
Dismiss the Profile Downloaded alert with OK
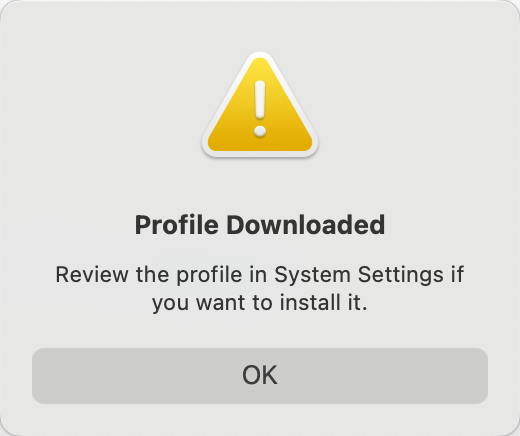point(260,376)
